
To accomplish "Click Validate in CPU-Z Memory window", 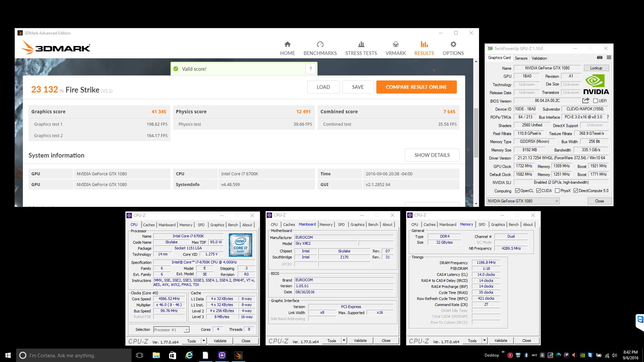I will click(501, 341).
